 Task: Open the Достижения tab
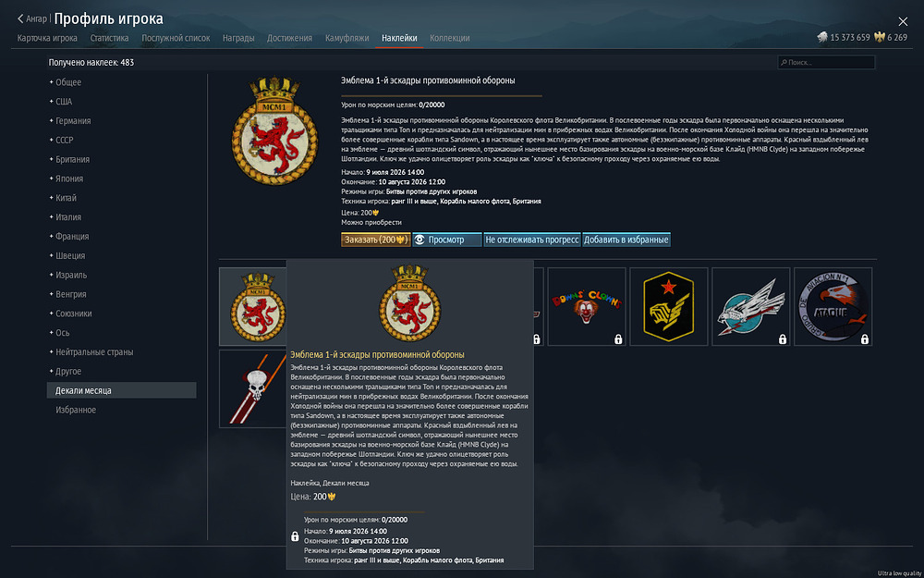[x=289, y=38]
